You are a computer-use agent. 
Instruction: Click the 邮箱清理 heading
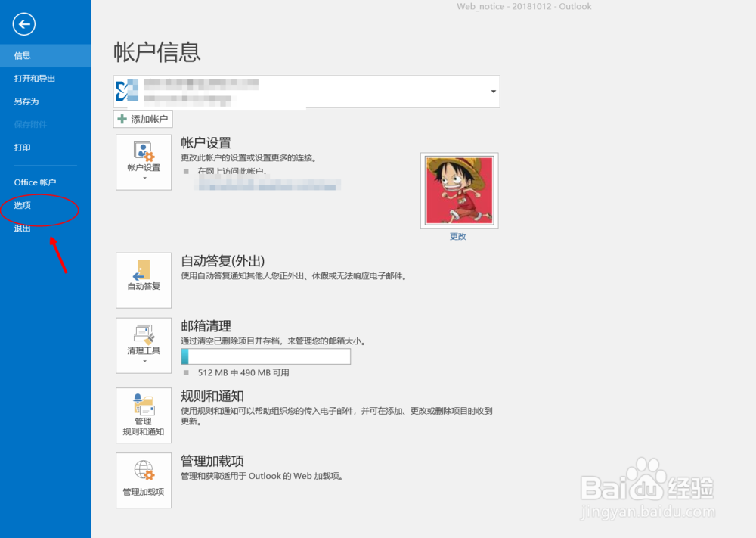click(x=206, y=326)
